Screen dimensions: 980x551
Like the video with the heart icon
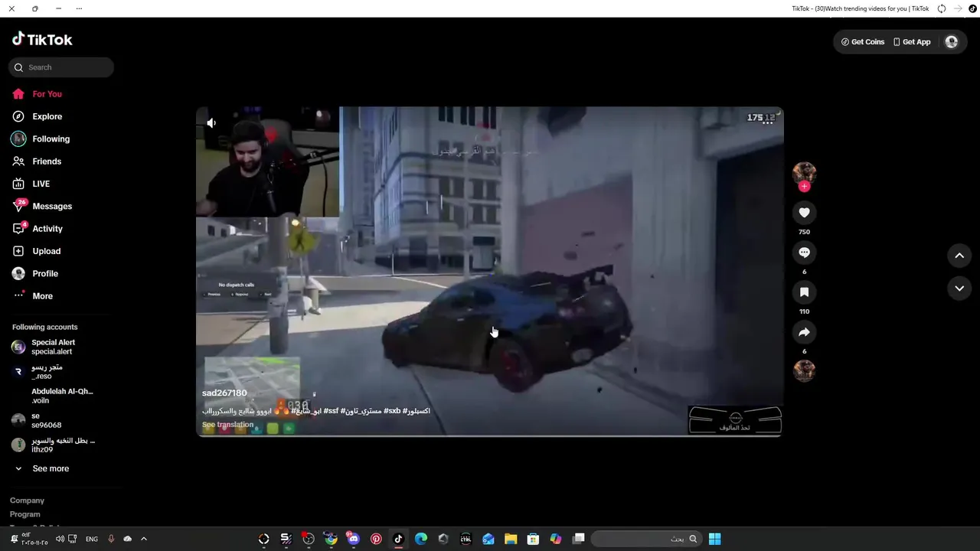(804, 213)
